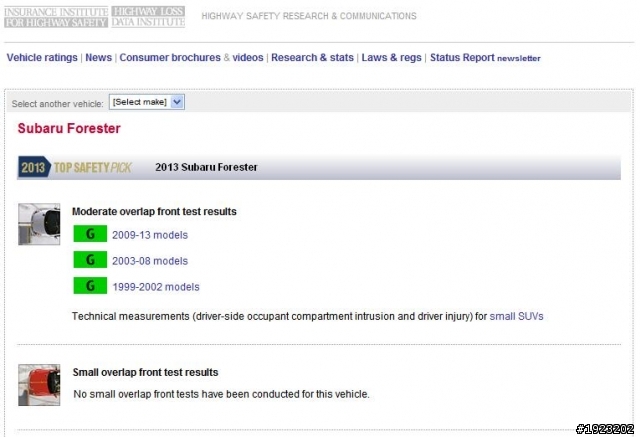The width and height of the screenshot is (640, 437).
Task: Open the videos link
Action: [248, 58]
